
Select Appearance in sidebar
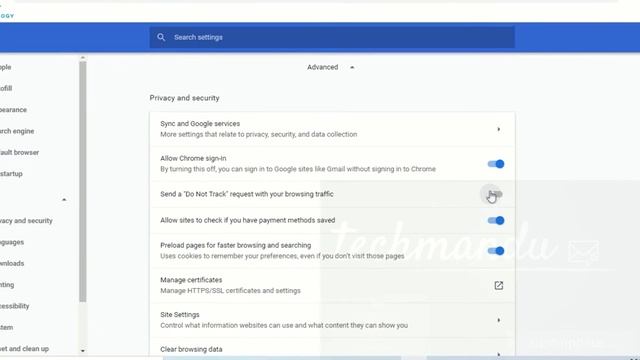point(13,110)
